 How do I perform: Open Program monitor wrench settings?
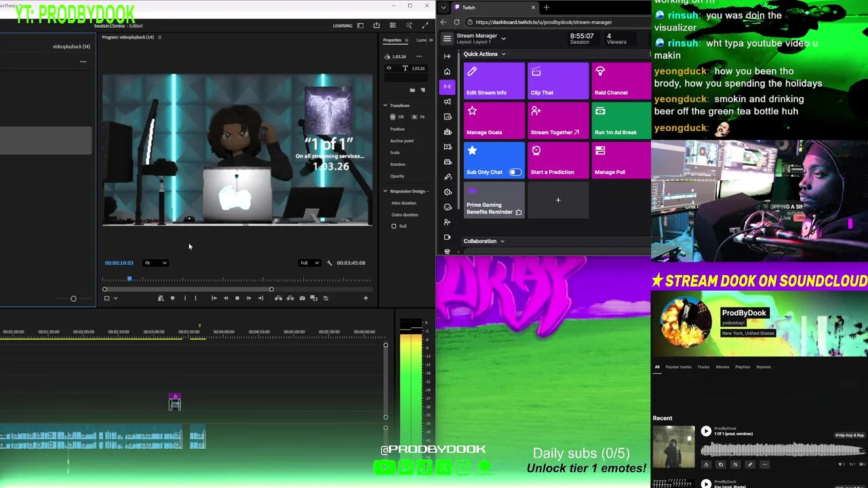coord(330,263)
